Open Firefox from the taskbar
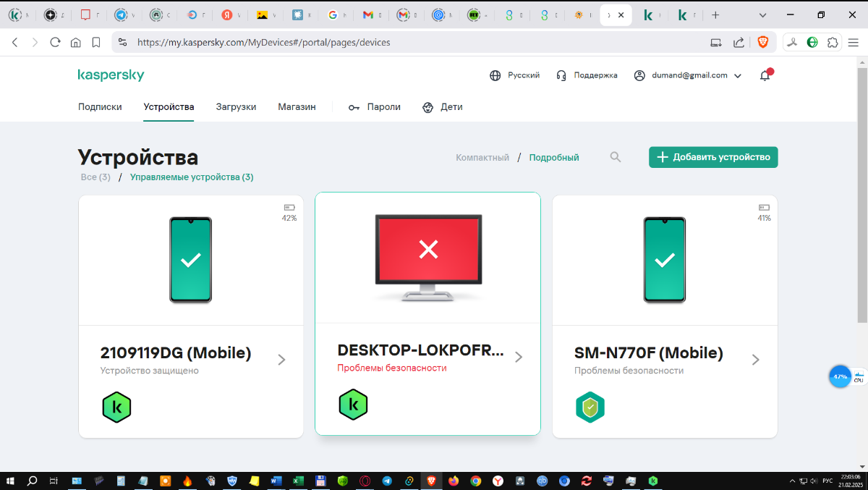868x490 pixels. click(454, 481)
